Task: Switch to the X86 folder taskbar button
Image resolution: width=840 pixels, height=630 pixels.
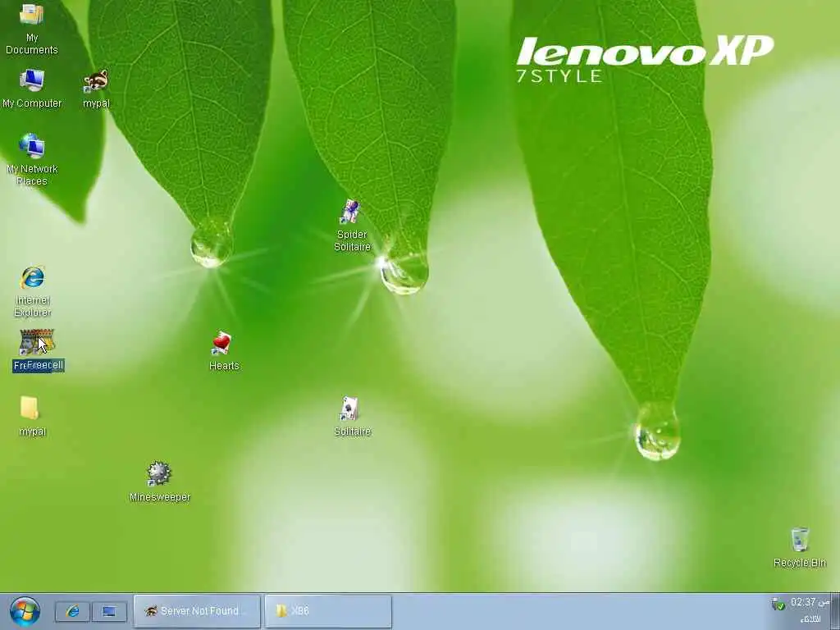Action: click(x=328, y=610)
